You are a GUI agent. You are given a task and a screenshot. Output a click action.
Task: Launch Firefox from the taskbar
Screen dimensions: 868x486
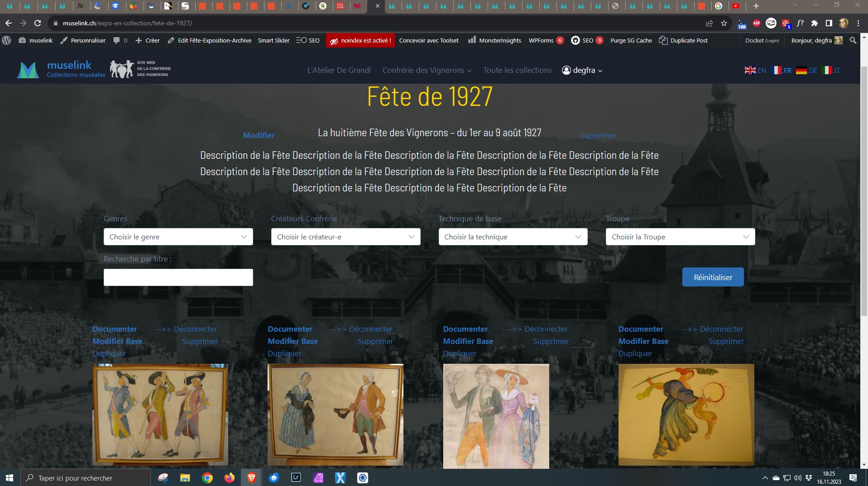(230, 478)
